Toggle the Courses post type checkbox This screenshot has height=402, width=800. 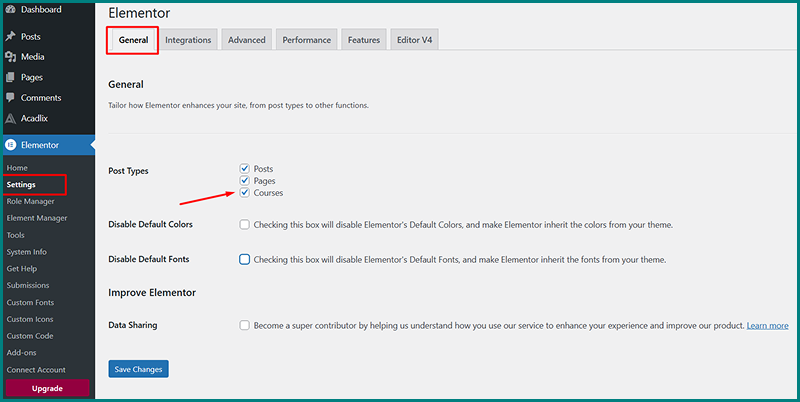click(x=245, y=193)
